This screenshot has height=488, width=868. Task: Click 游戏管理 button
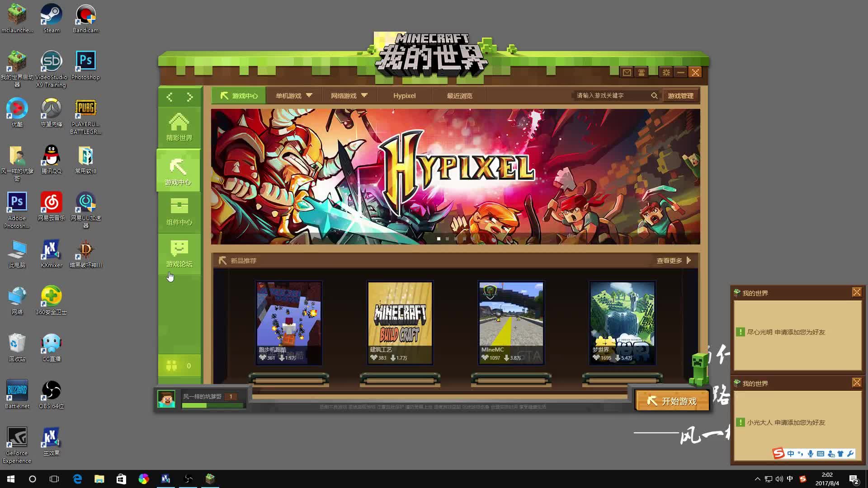680,96
